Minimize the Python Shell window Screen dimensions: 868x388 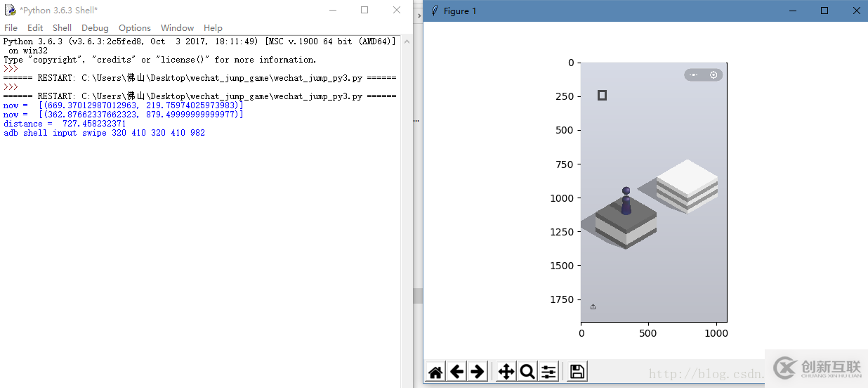tap(334, 10)
